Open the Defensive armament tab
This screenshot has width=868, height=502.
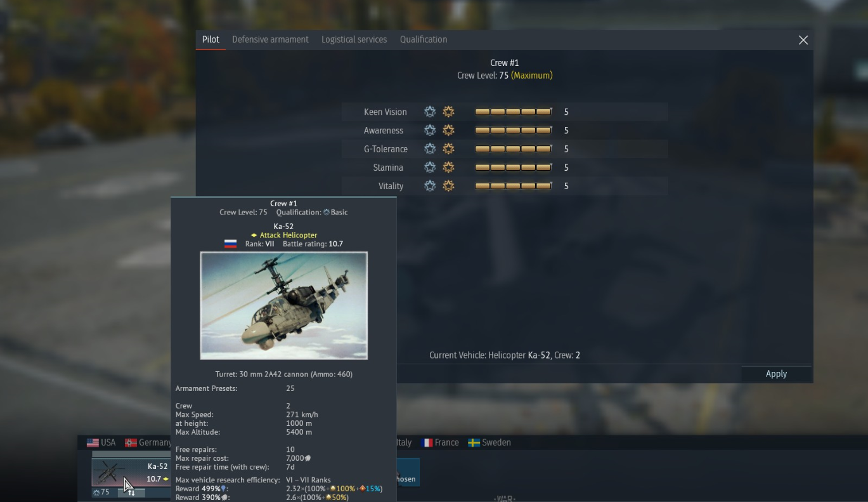270,39
